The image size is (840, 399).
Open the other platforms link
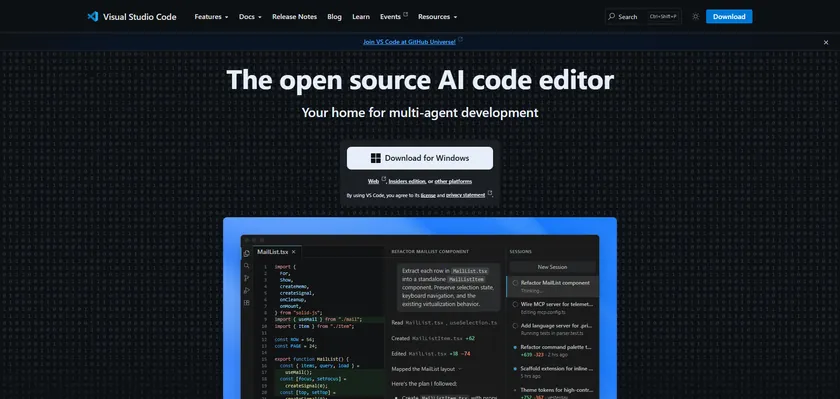click(453, 182)
